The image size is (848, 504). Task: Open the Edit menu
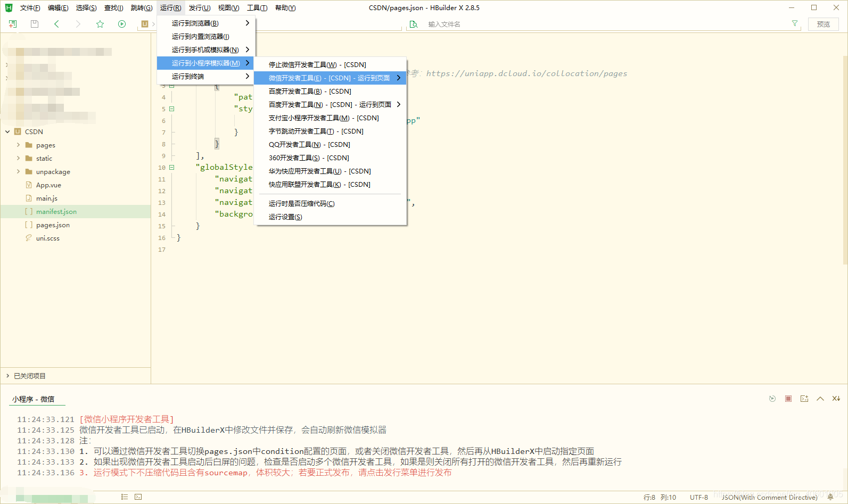[58, 8]
